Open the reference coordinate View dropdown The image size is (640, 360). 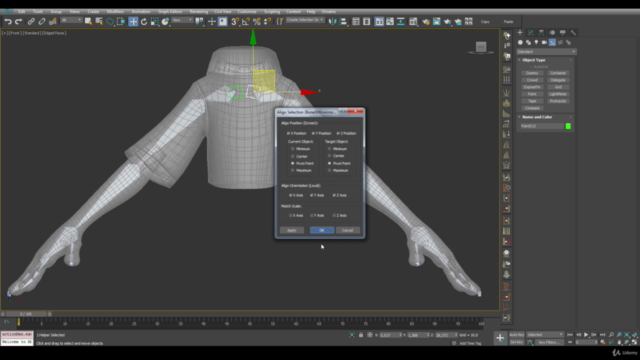182,20
